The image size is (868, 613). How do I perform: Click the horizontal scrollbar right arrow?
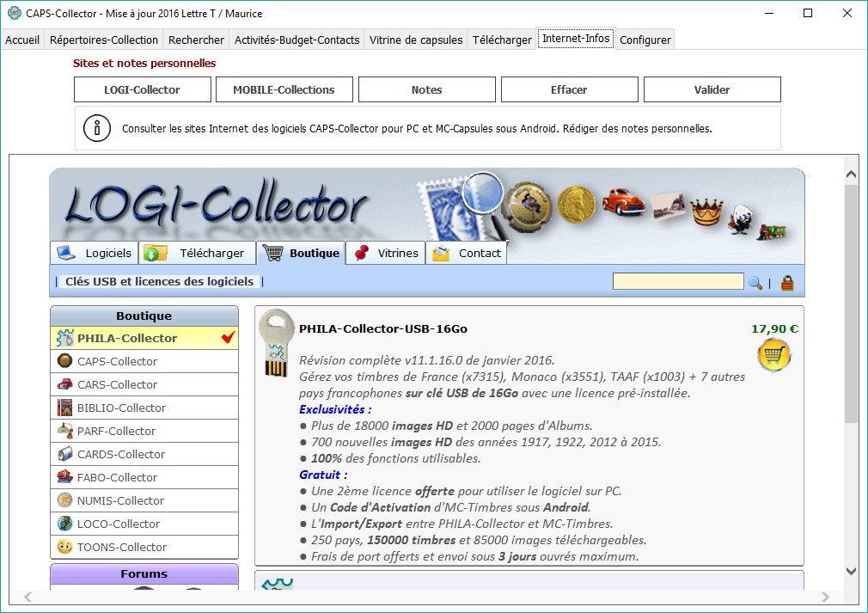[825, 597]
